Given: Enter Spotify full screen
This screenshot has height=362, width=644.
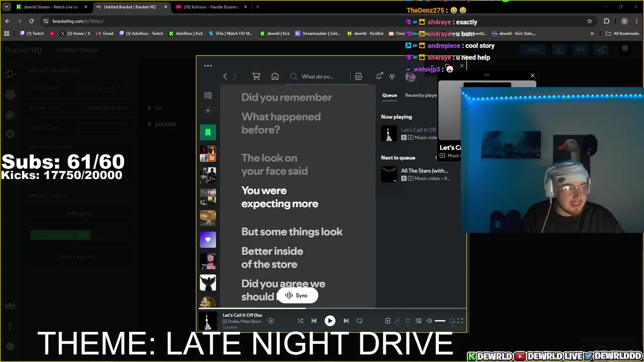Looking at the screenshot, I should tap(460, 321).
